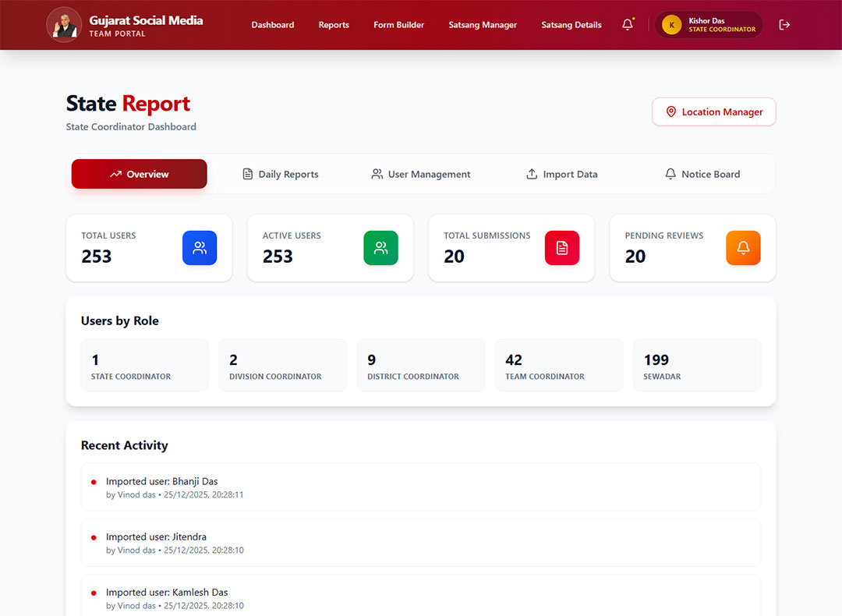Switch to the Daily Reports tab
This screenshot has height=616, width=842.
[280, 174]
